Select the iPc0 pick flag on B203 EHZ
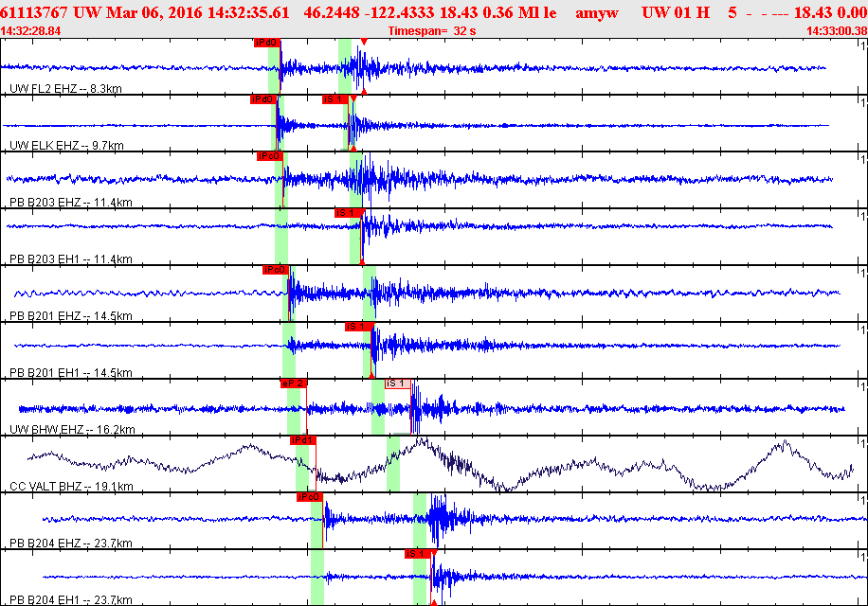Screen dimensions: 868x606 [270, 156]
